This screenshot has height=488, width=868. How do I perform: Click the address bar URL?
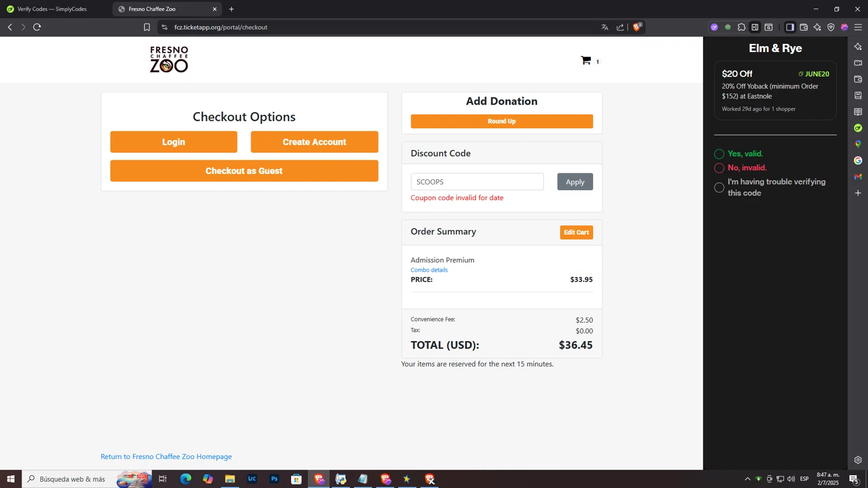[x=221, y=27]
